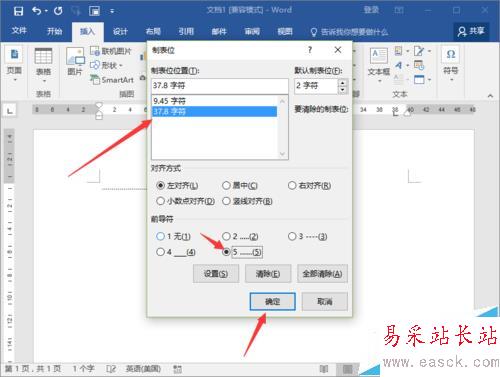Screen dimensions: 500x377
Task: Switch to the 设计 ribbon tab
Action: [x=120, y=32]
